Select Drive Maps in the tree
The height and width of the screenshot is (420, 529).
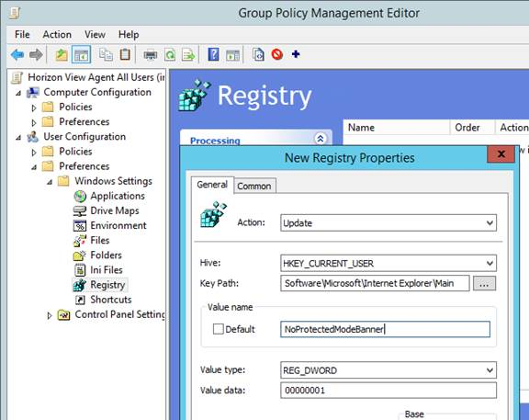point(115,210)
